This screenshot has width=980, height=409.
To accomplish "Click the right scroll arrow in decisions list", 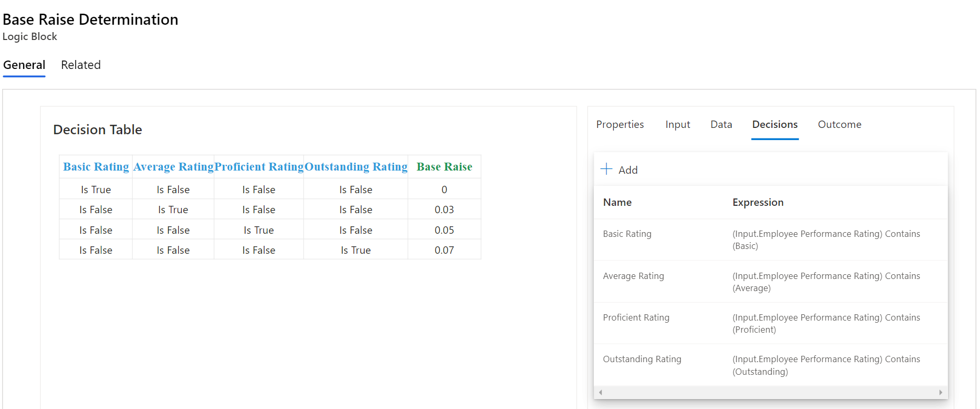I will 940,392.
